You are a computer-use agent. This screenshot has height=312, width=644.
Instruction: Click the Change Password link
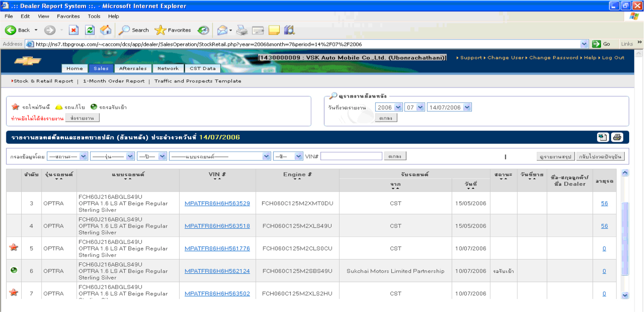click(x=553, y=58)
